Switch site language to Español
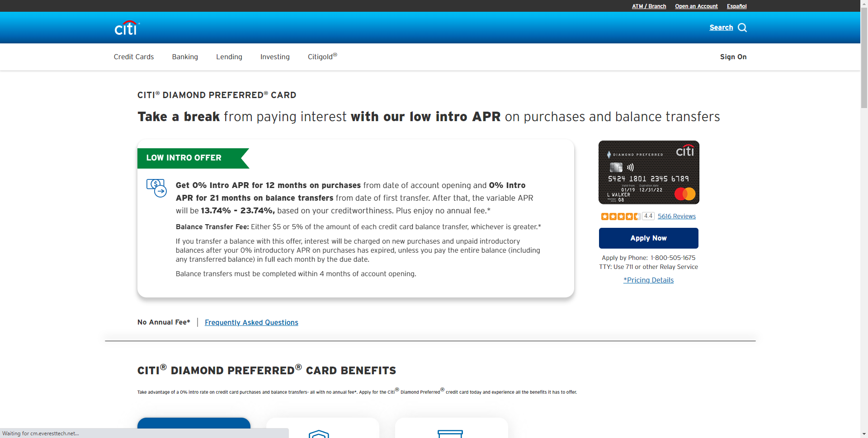The height and width of the screenshot is (438, 868). 736,6
